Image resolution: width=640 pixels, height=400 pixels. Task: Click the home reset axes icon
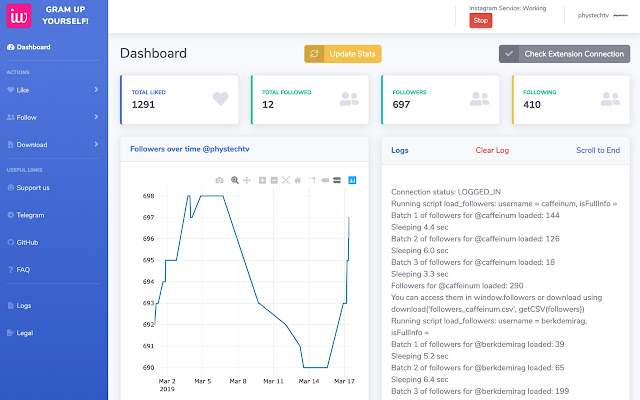pos(298,180)
